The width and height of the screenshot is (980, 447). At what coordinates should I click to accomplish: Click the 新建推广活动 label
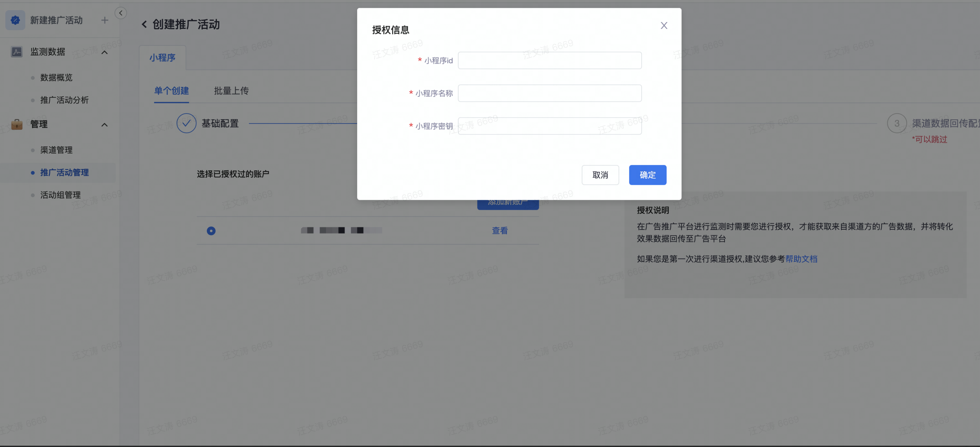click(x=56, y=20)
